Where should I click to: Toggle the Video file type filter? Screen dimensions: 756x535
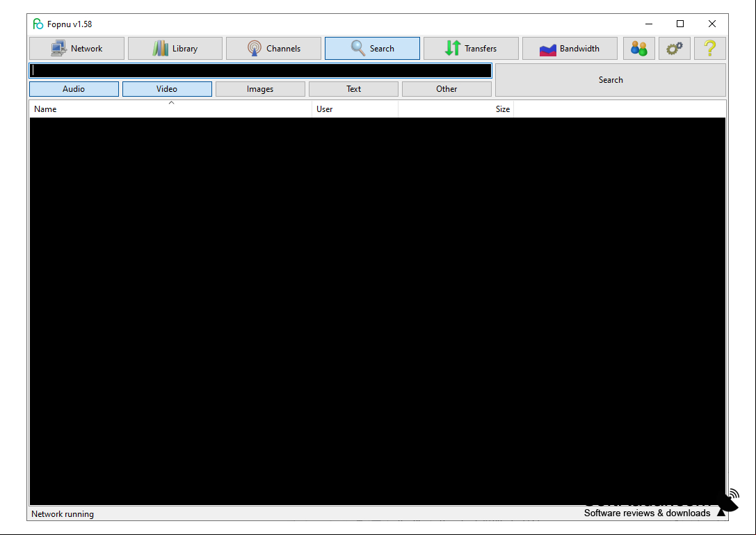167,89
